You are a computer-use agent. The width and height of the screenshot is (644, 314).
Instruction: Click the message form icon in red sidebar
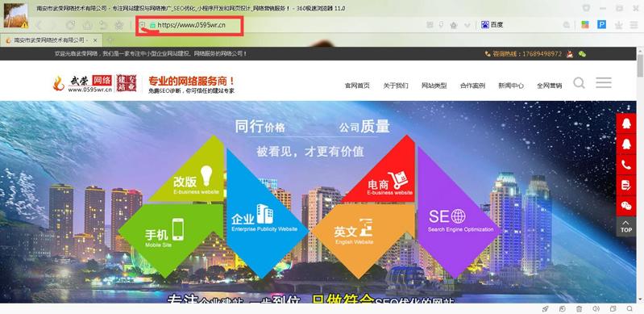(x=626, y=185)
